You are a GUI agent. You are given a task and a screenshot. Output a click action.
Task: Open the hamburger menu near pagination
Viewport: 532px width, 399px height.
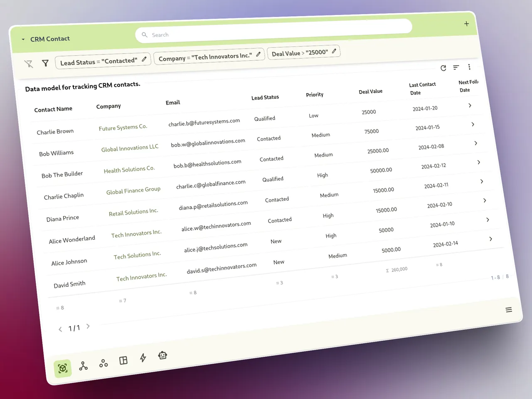pyautogui.click(x=509, y=310)
